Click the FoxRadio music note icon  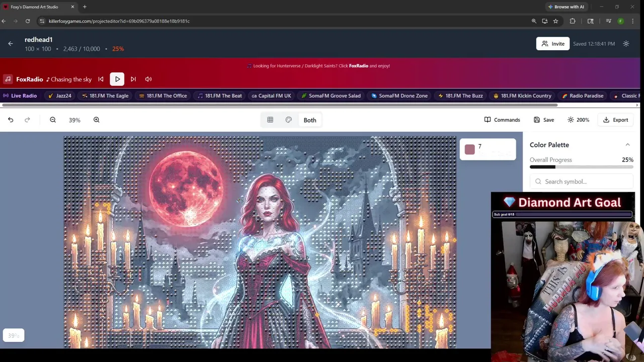8,79
